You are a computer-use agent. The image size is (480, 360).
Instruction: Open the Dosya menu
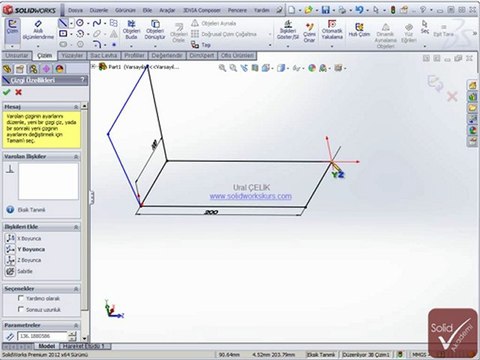(75, 10)
